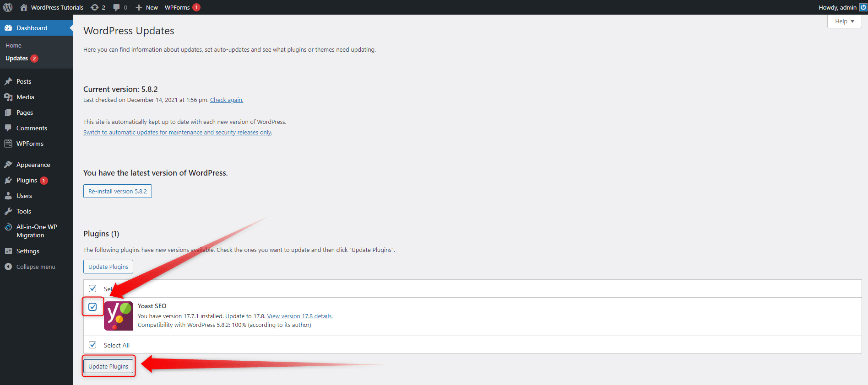Click the bottom Select All label
Image resolution: width=868 pixels, height=385 pixels.
117,345
